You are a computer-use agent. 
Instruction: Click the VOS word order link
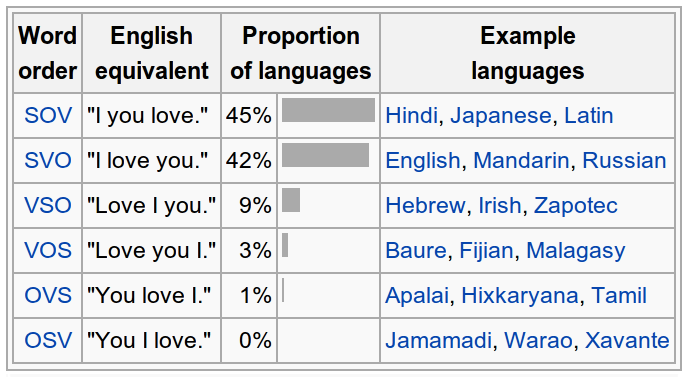(x=48, y=250)
